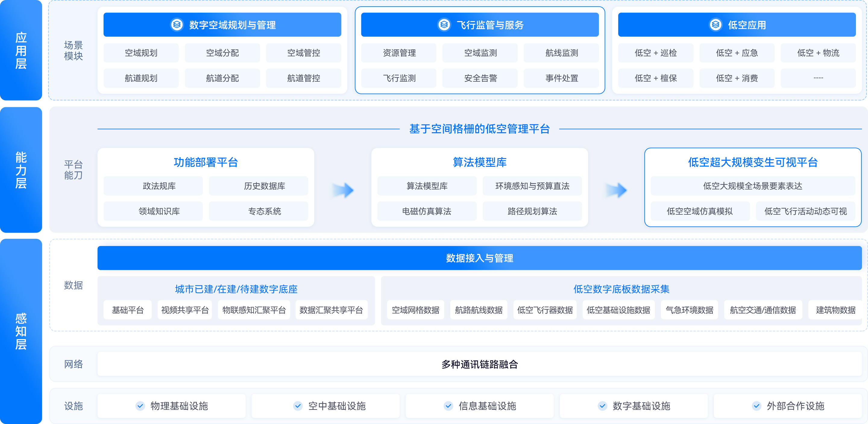Click the layers icon on 飞行监管与服务 banner
The image size is (868, 424).
[x=444, y=24]
